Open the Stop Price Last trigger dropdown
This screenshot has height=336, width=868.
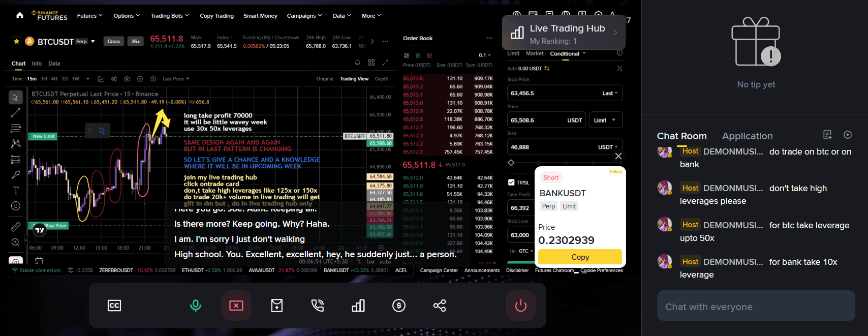click(610, 93)
